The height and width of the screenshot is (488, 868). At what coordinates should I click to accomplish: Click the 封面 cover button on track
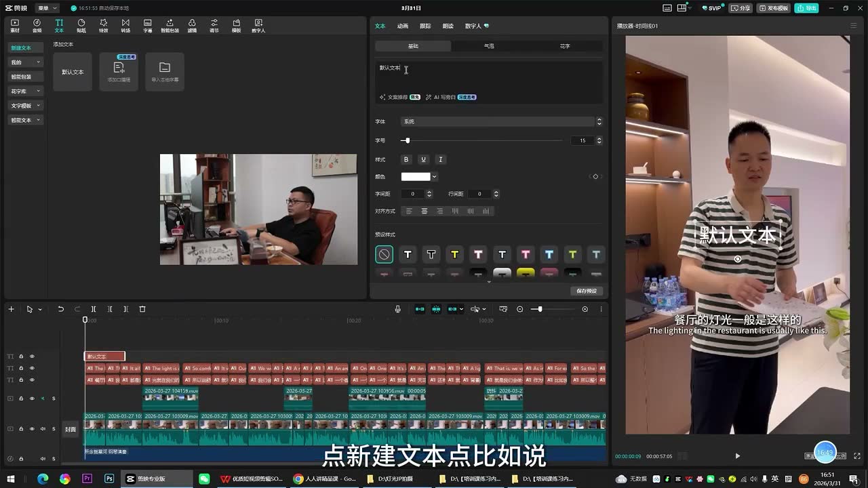tap(71, 429)
